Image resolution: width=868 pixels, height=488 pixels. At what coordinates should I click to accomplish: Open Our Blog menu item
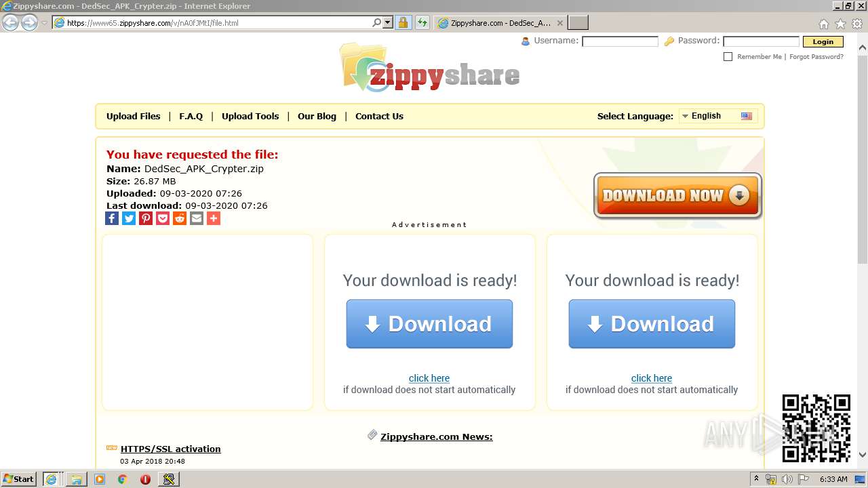(x=317, y=116)
